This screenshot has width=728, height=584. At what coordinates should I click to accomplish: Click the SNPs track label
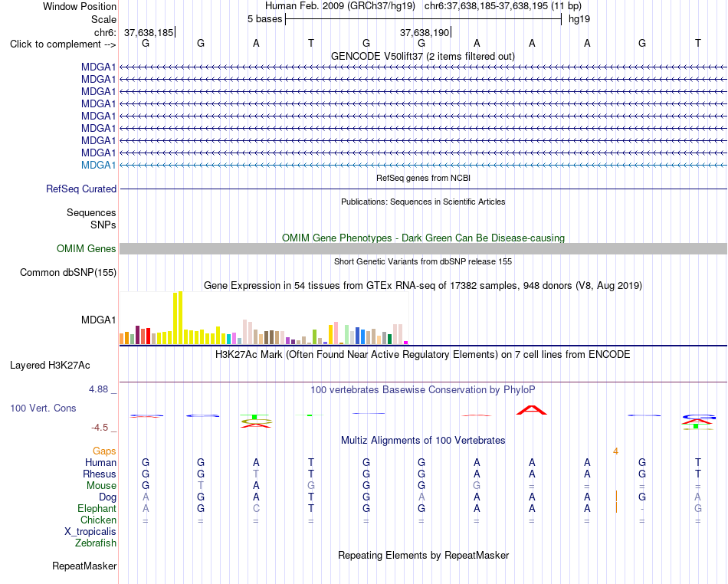tap(103, 225)
